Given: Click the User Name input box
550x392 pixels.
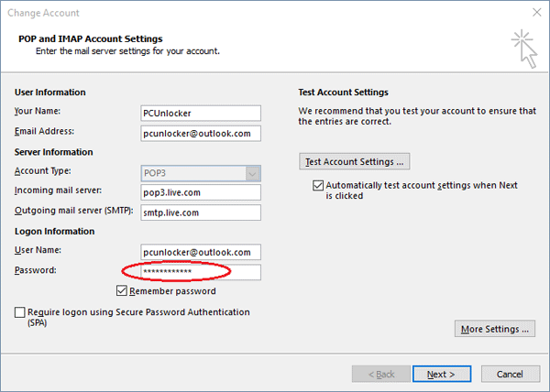Looking at the screenshot, I should tap(196, 252).
